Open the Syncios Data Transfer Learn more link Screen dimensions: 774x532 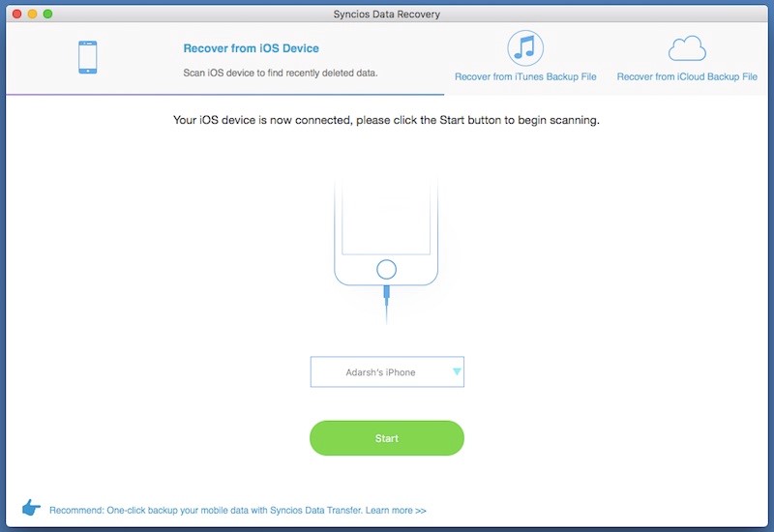[x=396, y=511]
